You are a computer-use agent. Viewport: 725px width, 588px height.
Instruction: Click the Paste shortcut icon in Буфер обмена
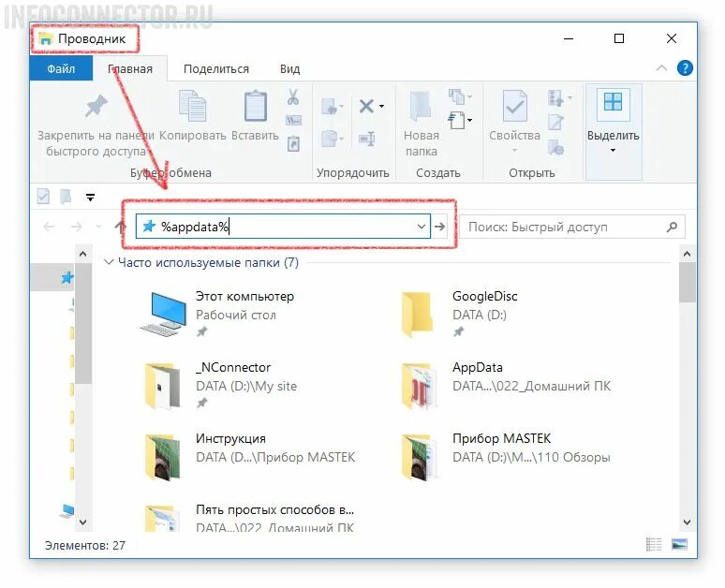tap(293, 143)
